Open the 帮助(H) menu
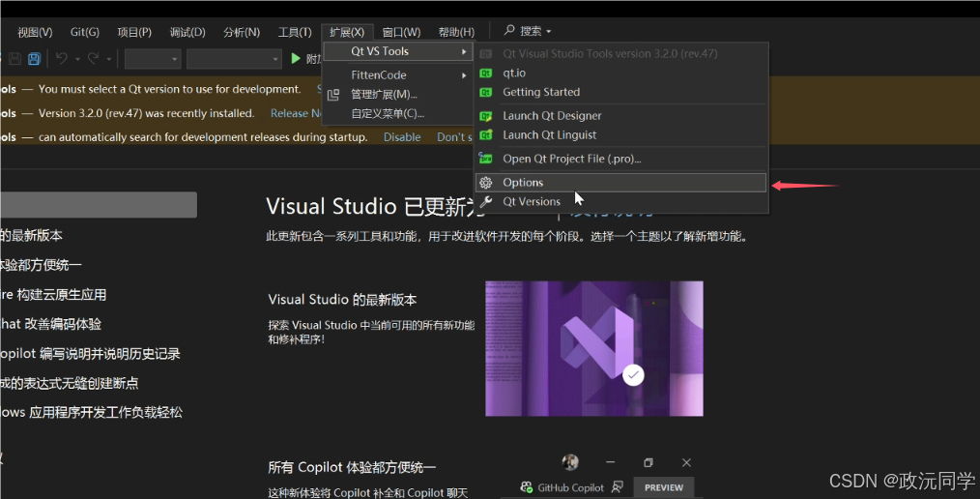Screen dimensions: 980x499 (456, 33)
